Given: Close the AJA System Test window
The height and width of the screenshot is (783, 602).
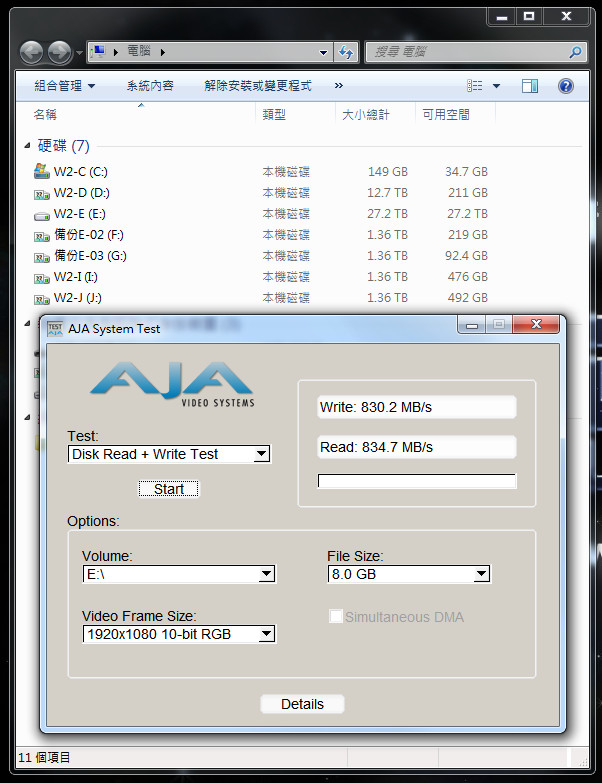Looking at the screenshot, I should 536,325.
